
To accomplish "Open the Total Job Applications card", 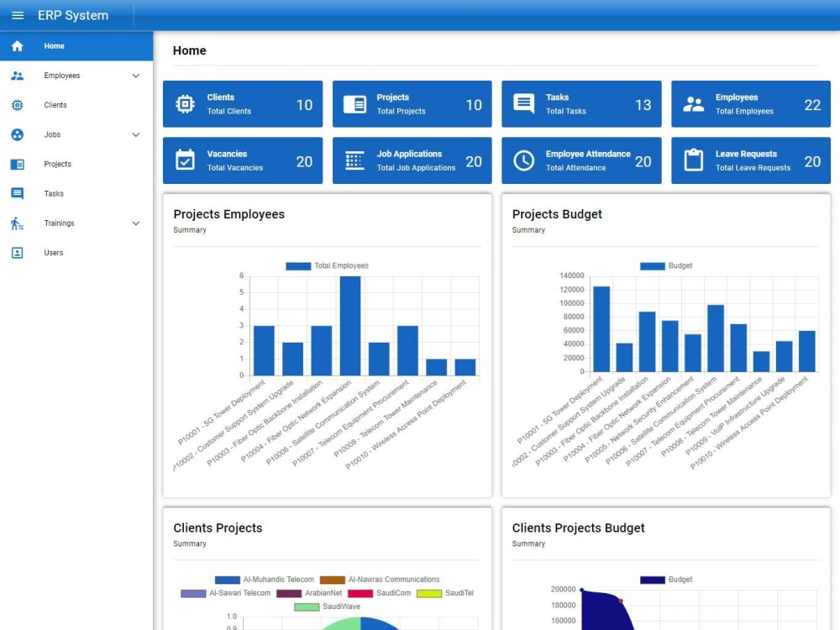I will point(412,160).
